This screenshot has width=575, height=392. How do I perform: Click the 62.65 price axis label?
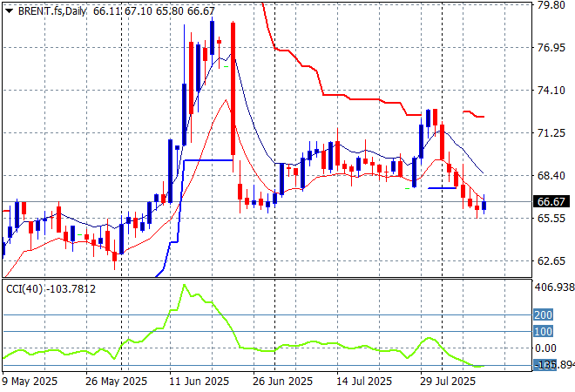(551, 260)
